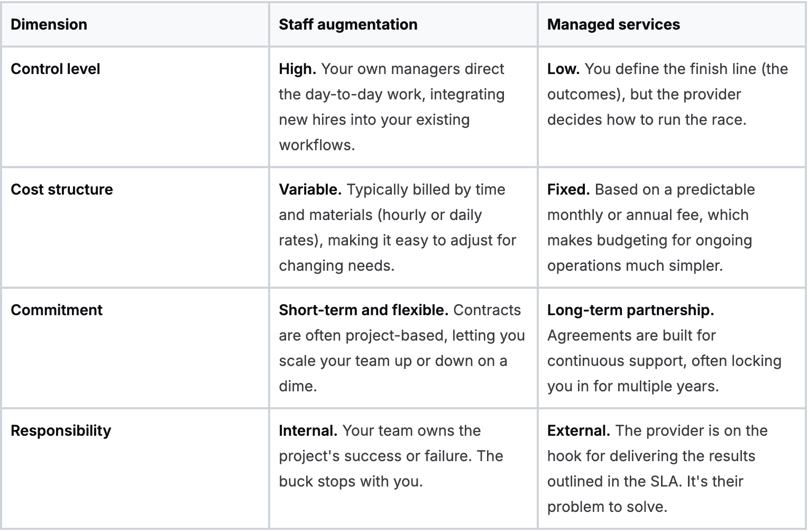Select the Control level row label
This screenshot has height=532, width=808.
click(56, 69)
